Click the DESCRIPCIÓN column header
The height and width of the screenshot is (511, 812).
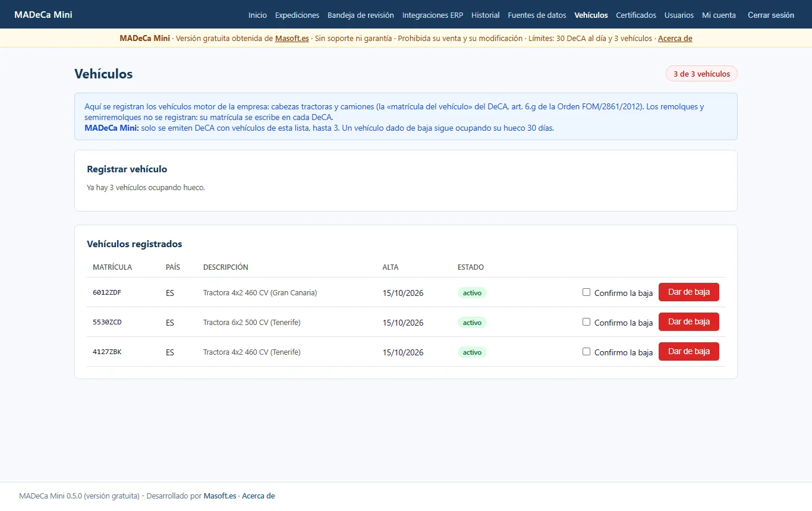click(x=226, y=267)
